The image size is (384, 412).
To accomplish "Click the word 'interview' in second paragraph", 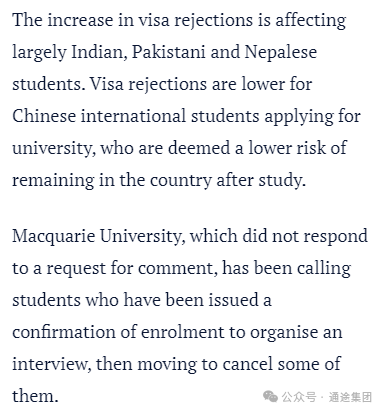I will click(x=51, y=364).
